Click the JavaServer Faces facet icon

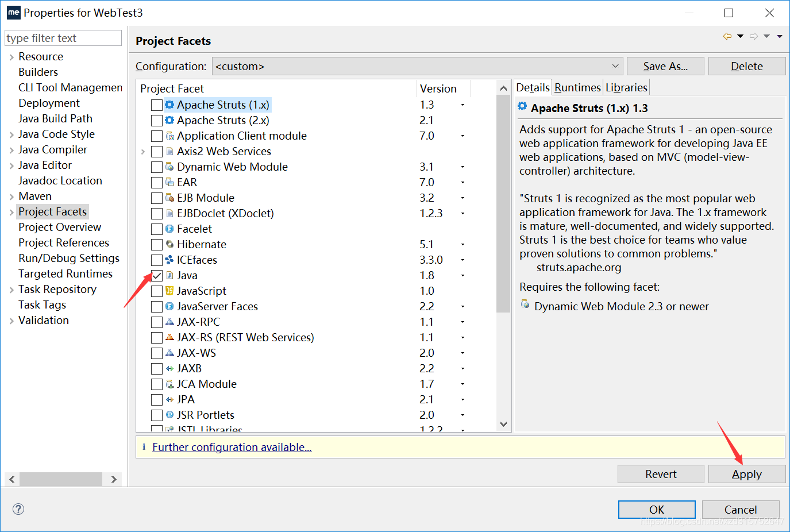[169, 306]
